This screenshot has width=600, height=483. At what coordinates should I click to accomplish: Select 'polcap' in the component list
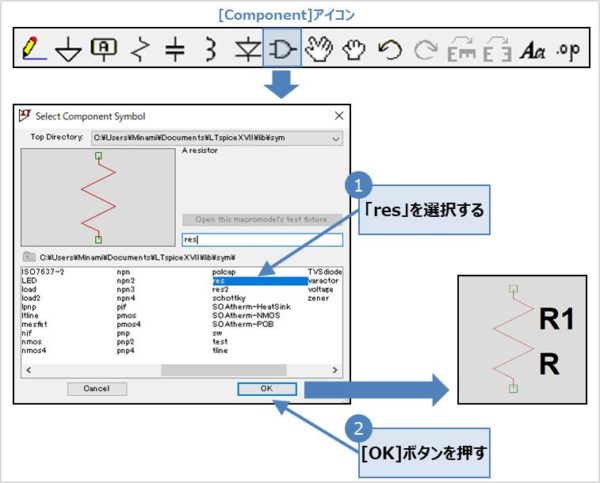click(x=224, y=272)
